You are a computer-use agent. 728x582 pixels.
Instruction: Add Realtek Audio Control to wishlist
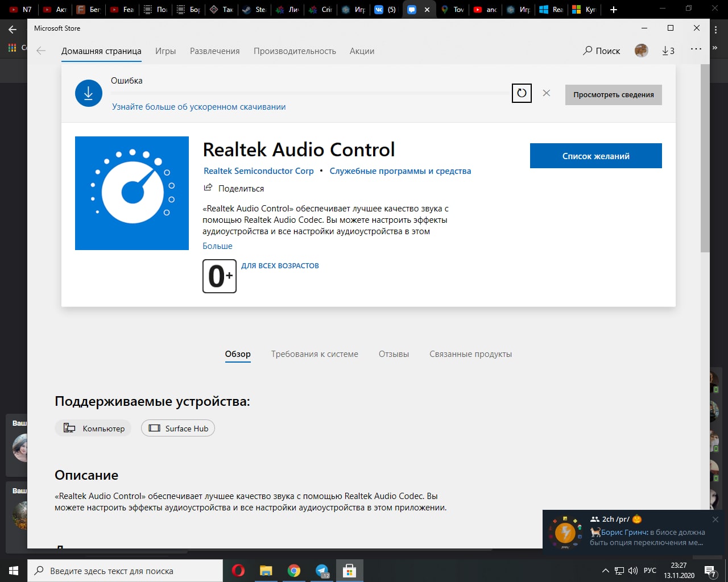pos(596,156)
